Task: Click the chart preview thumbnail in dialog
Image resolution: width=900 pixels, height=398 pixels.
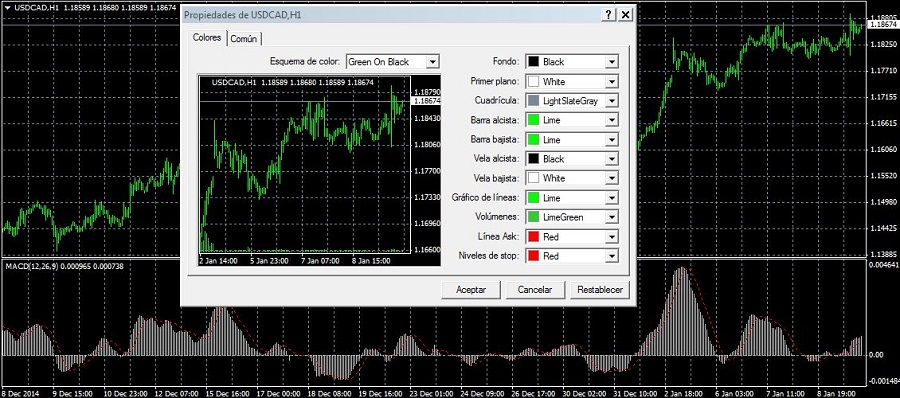Action: pyautogui.click(x=319, y=171)
